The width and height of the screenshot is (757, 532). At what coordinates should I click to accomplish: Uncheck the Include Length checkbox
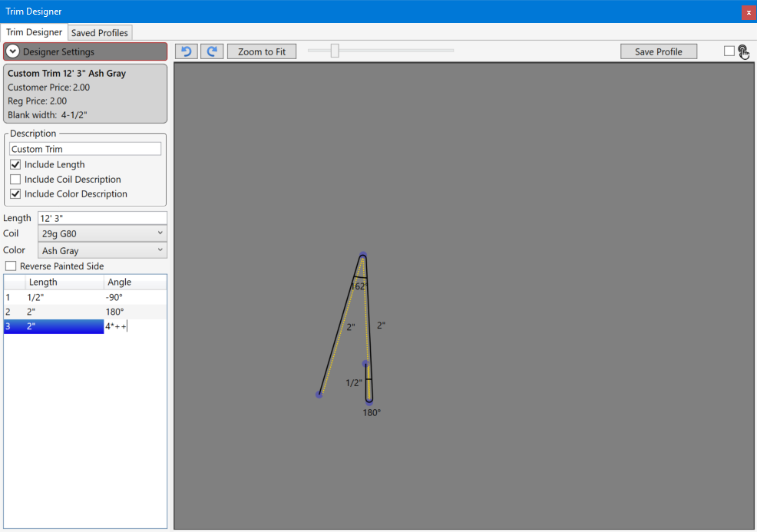(15, 164)
